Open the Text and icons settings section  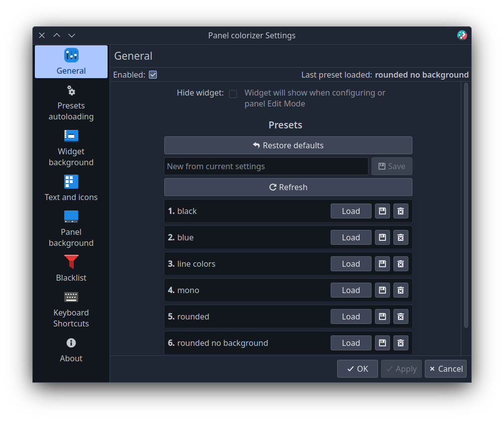click(71, 188)
